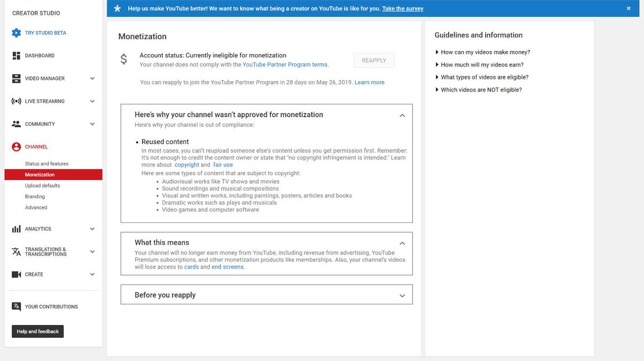
Task: Expand the Analytics menu chevron
Action: tap(92, 229)
